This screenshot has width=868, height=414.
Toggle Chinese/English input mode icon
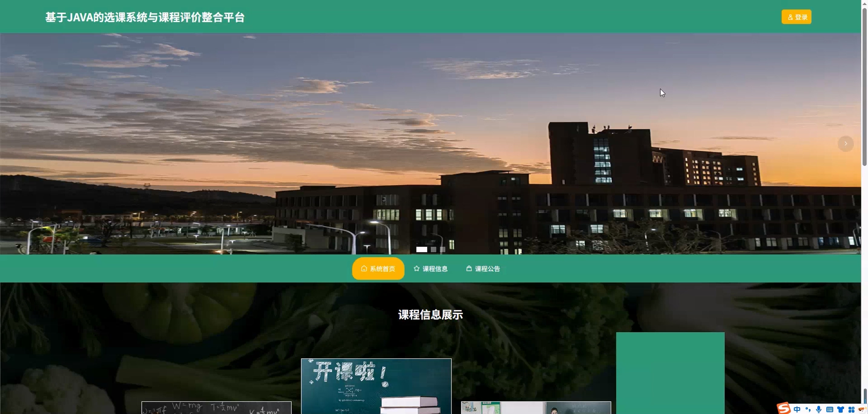797,409
